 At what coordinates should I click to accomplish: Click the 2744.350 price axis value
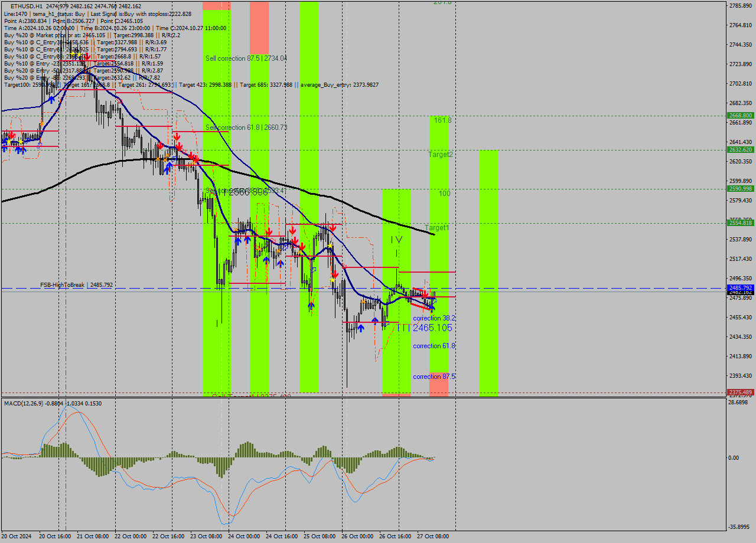(x=741, y=44)
